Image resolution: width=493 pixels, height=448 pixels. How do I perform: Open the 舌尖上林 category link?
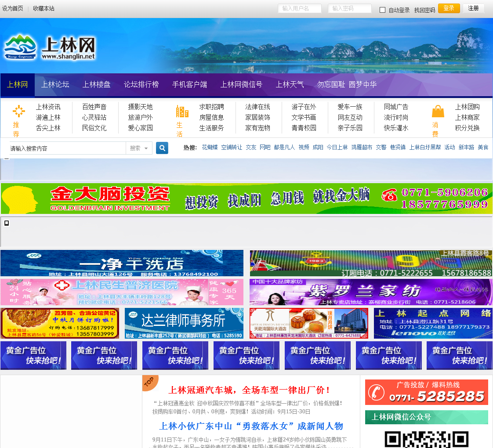tap(48, 128)
